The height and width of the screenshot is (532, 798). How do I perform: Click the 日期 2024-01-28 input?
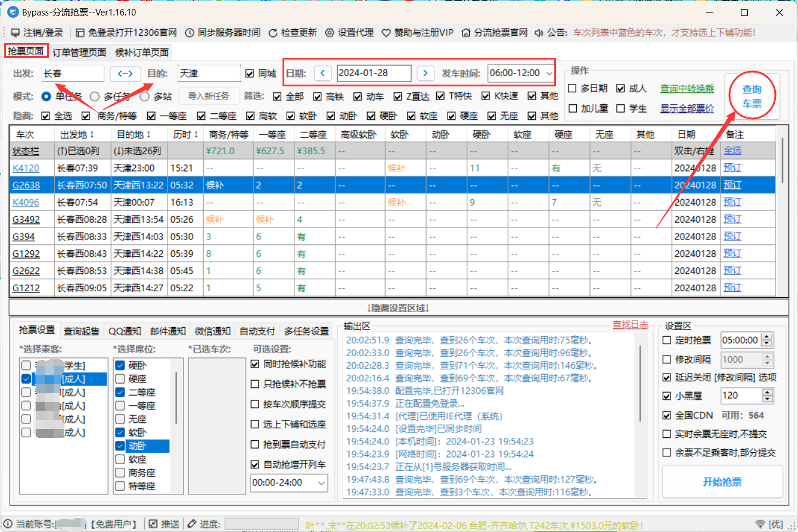tap(374, 73)
